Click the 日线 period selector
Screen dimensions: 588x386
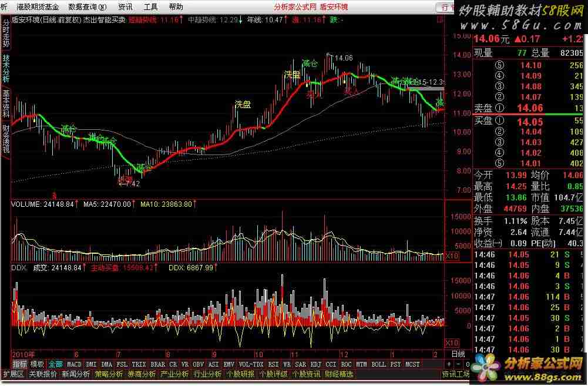(457, 354)
